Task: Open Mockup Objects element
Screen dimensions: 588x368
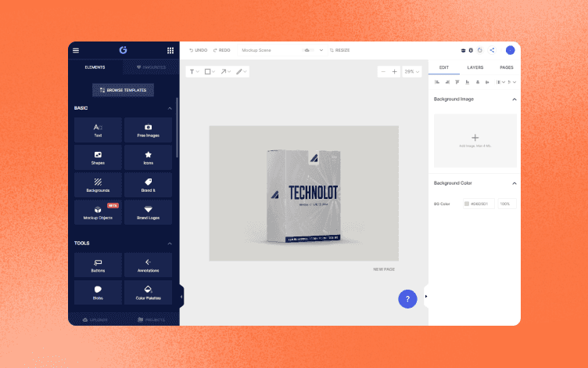Action: click(98, 212)
